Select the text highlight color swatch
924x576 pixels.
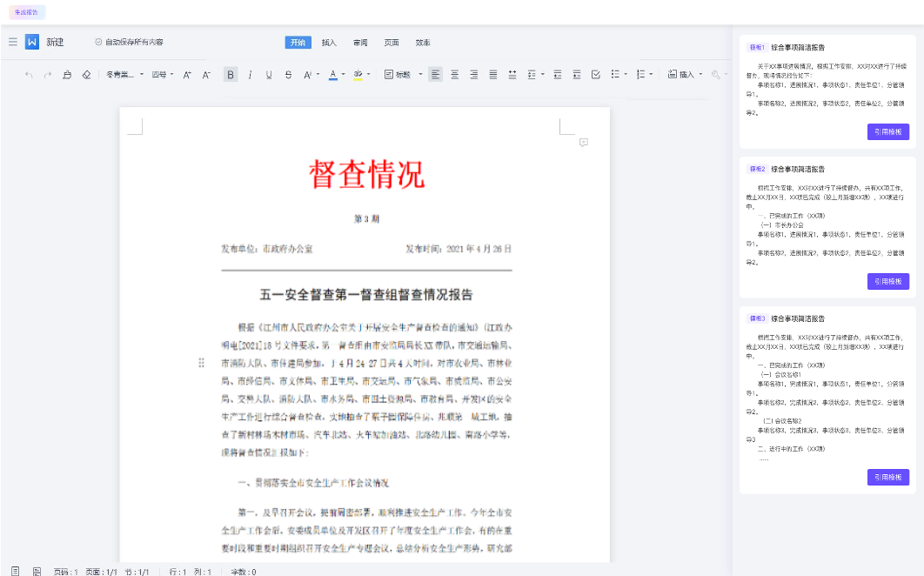357,75
